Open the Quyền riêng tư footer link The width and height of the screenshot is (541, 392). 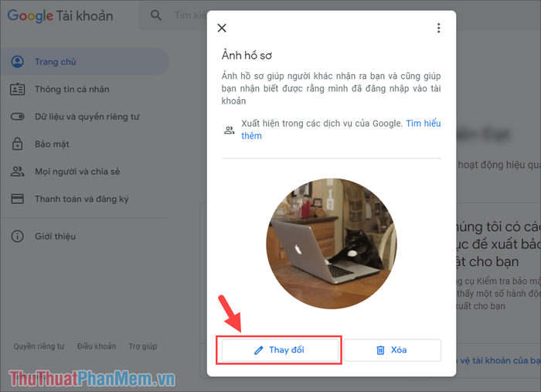[x=39, y=346]
